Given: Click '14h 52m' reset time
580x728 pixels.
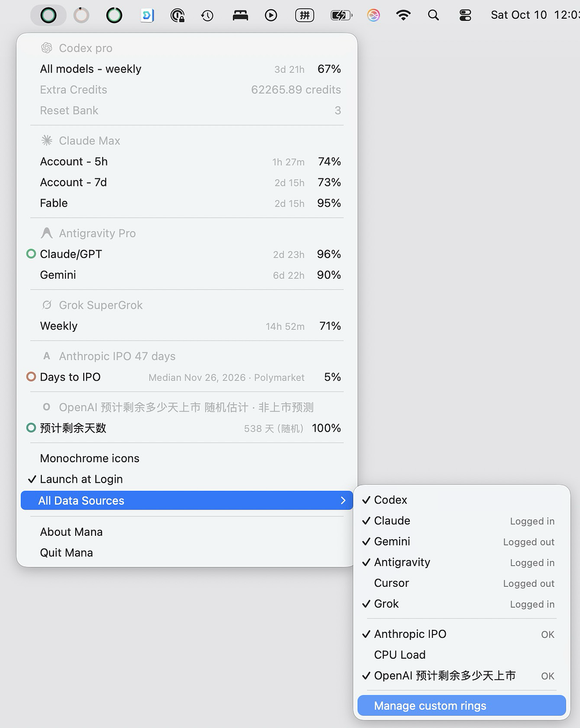Looking at the screenshot, I should click(x=285, y=326).
